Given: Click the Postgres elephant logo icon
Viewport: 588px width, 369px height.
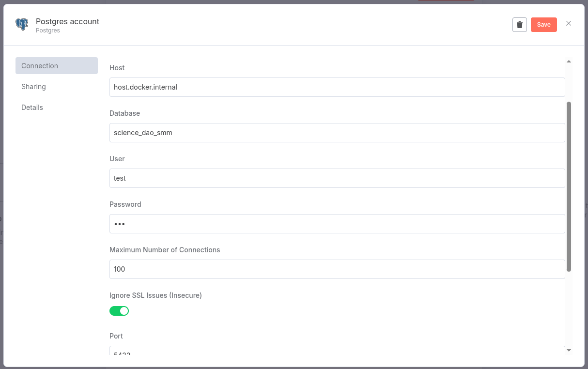Looking at the screenshot, I should coord(22,25).
